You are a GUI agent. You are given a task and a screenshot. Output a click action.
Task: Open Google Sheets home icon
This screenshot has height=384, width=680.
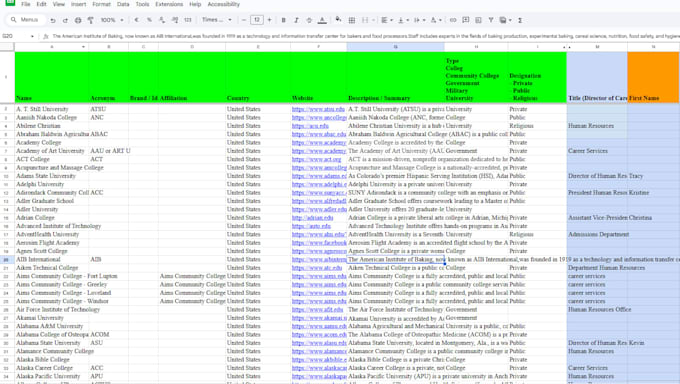click(x=10, y=3)
